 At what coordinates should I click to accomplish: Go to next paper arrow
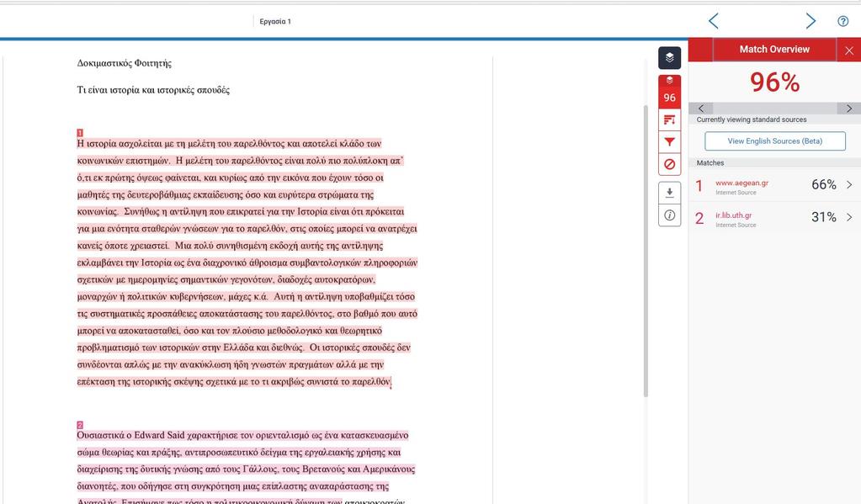(x=811, y=21)
